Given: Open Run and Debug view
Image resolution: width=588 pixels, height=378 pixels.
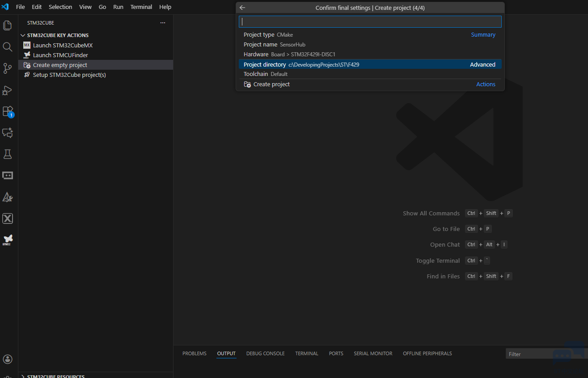Looking at the screenshot, I should click(x=8, y=90).
